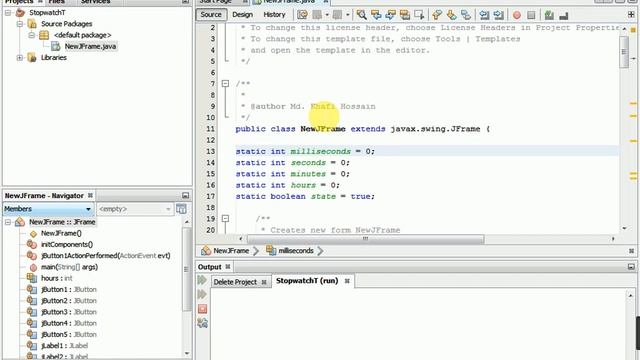Open the <empty> filter combo box
Screen dimensions: 640x360
(134, 209)
